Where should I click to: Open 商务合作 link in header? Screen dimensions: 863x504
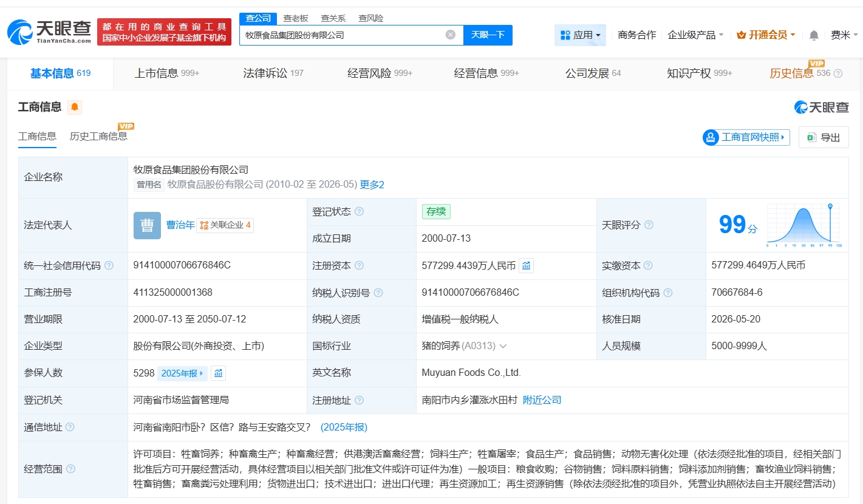[636, 35]
